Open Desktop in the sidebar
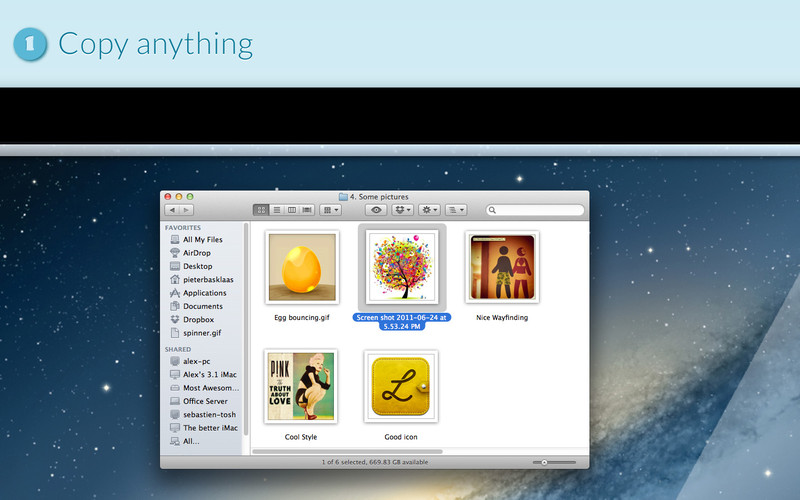The height and width of the screenshot is (500, 800). coord(198,266)
